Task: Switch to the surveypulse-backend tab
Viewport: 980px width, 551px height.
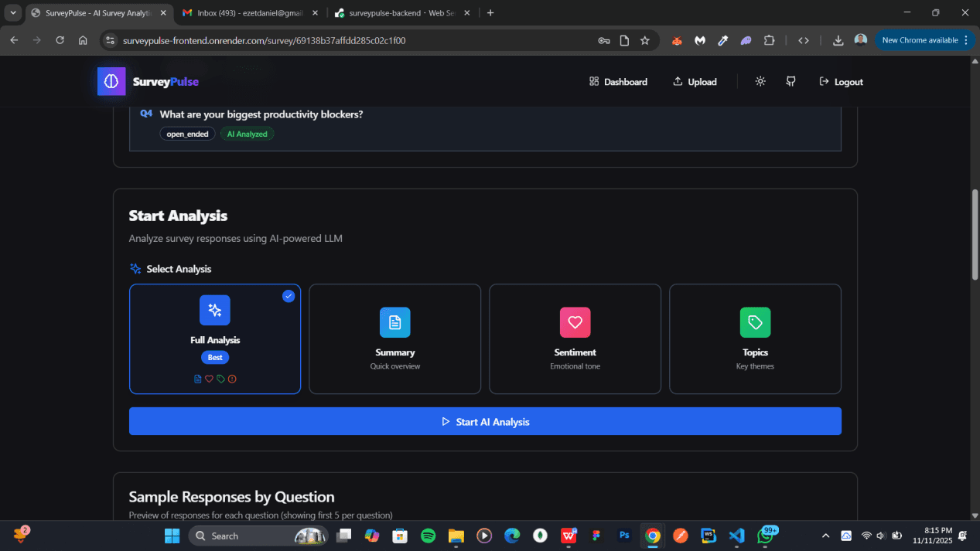Action: [x=402, y=13]
